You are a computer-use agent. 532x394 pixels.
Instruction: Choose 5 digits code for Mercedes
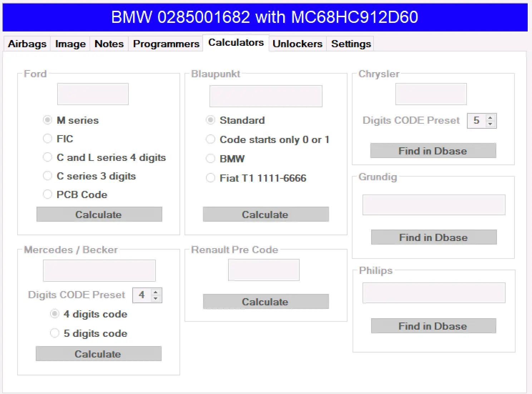click(55, 333)
